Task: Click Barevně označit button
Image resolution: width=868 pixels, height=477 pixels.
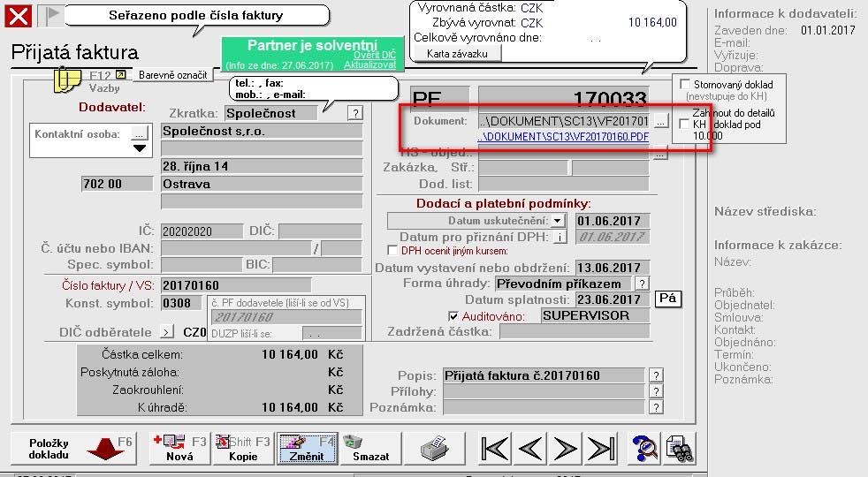Action: (172, 75)
